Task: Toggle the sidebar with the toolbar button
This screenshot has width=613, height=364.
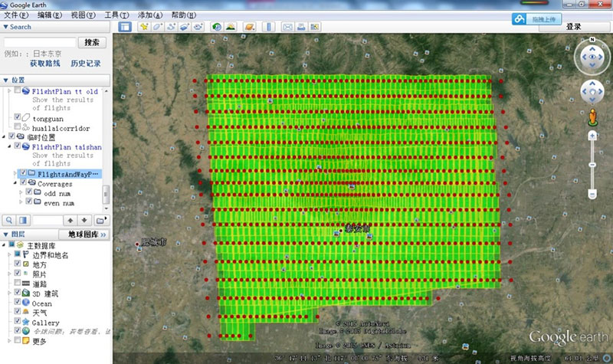Action: tap(125, 27)
